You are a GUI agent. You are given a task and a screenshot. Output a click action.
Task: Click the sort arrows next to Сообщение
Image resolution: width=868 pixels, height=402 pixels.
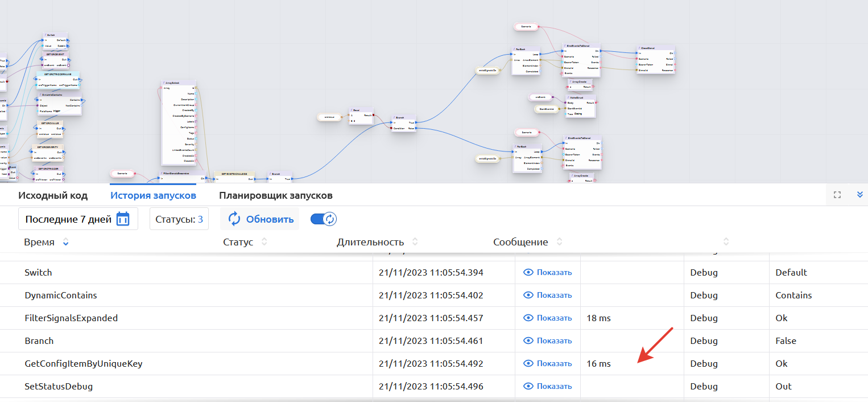point(559,242)
